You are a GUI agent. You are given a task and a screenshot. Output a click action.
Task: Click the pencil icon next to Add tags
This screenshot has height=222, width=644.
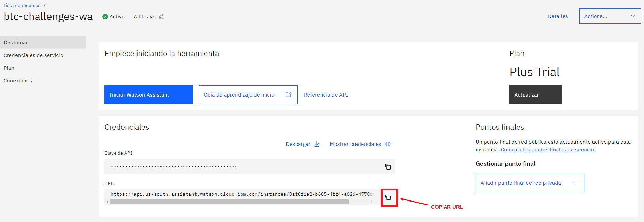point(162,17)
